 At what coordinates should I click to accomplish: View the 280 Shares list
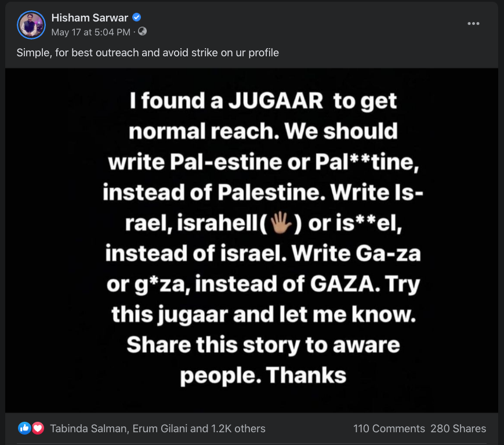tap(458, 429)
